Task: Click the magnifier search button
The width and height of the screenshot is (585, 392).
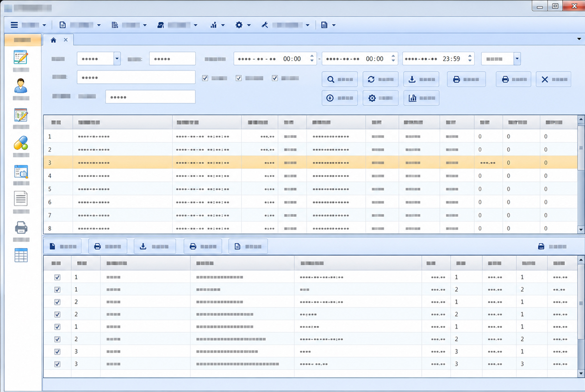Action: point(340,79)
